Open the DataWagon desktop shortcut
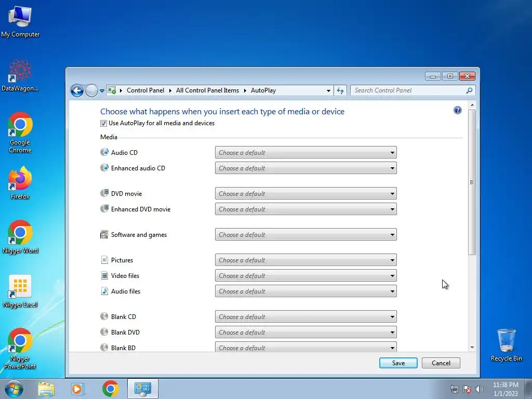Image resolution: width=532 pixels, height=399 pixels. (20, 75)
